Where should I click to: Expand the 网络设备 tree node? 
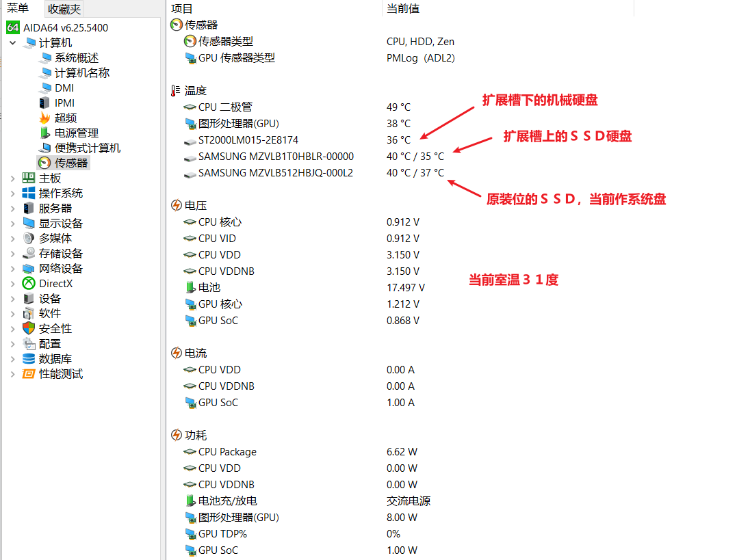[13, 269]
